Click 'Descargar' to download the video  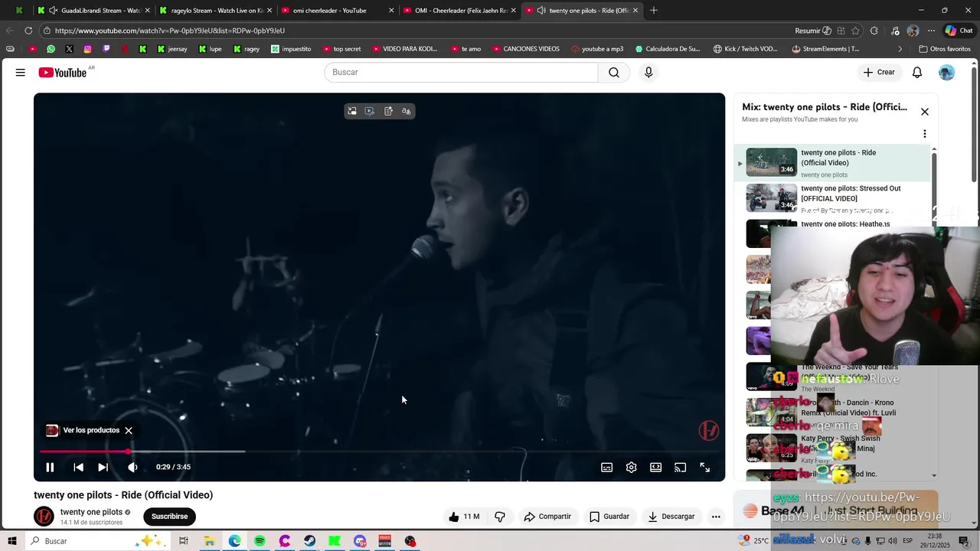[671, 517]
